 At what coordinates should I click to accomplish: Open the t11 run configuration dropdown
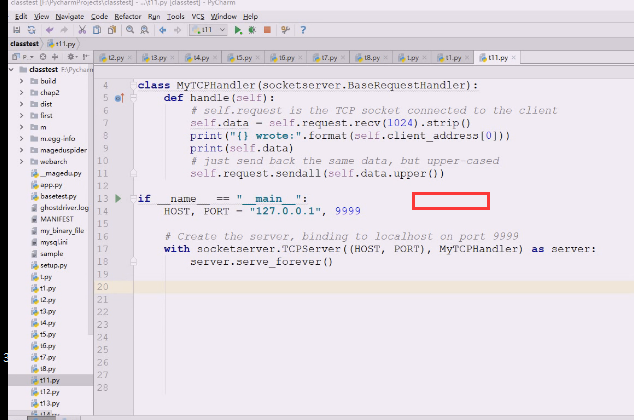point(208,30)
